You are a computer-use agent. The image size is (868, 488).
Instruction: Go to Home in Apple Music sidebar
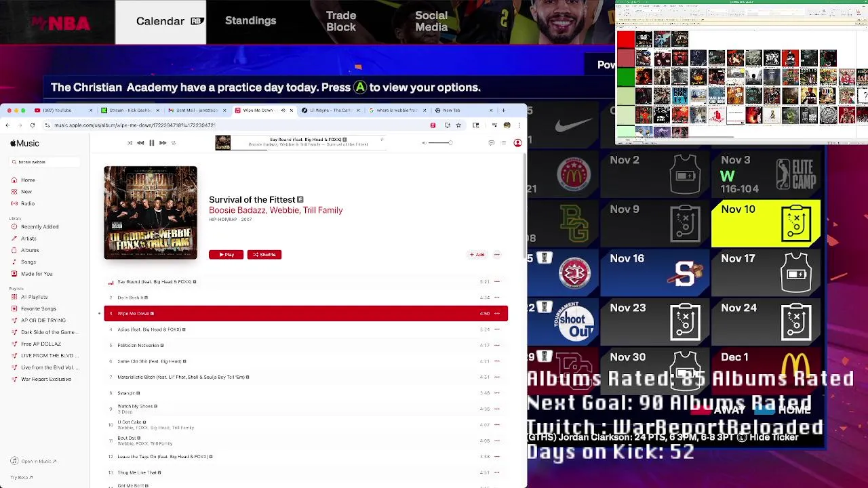pos(28,180)
